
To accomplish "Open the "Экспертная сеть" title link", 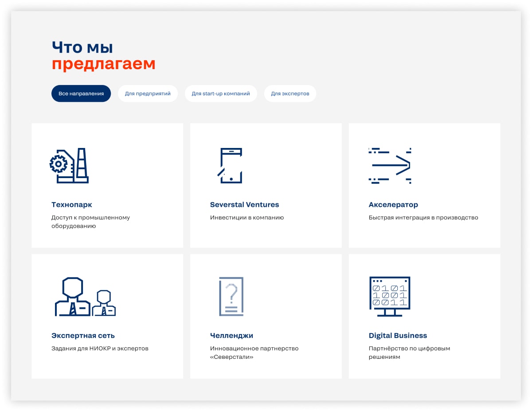I will tap(83, 336).
